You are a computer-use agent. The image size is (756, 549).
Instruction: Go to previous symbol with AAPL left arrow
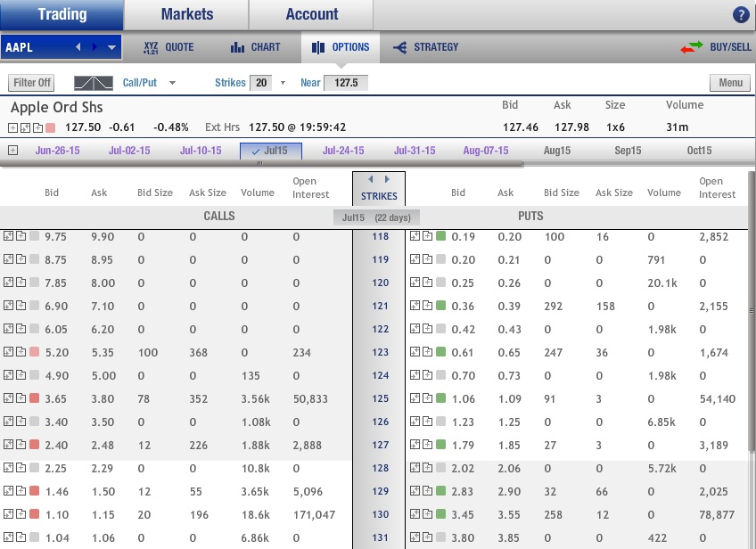pos(78,47)
